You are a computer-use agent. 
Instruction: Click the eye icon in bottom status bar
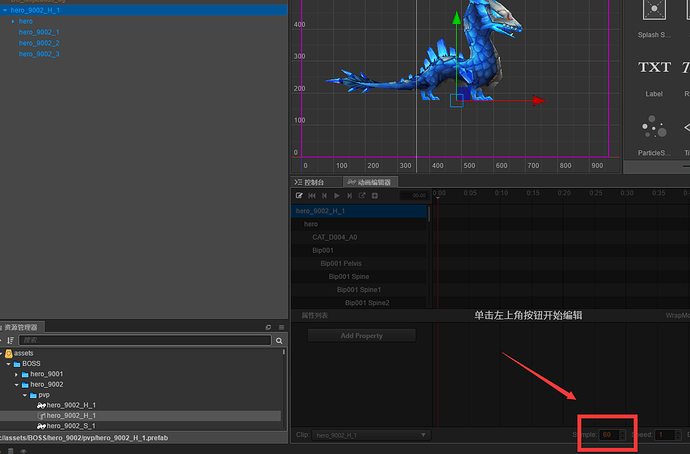23,451
